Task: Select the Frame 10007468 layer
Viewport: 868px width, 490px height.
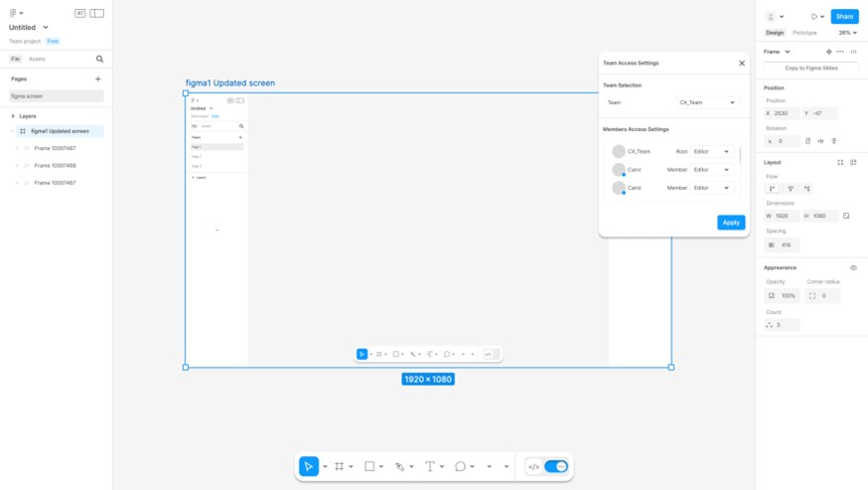Action: tap(55, 166)
